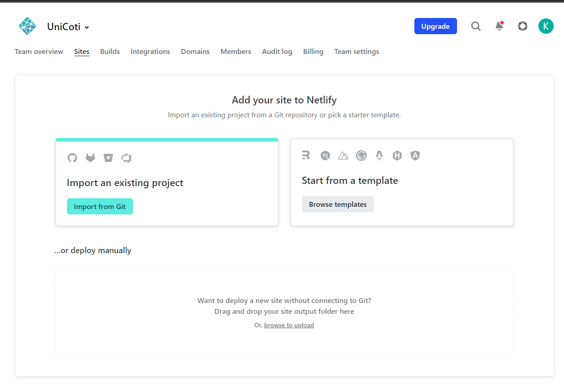Go to the Team overview tab
The width and height of the screenshot is (564, 392).
tap(39, 52)
